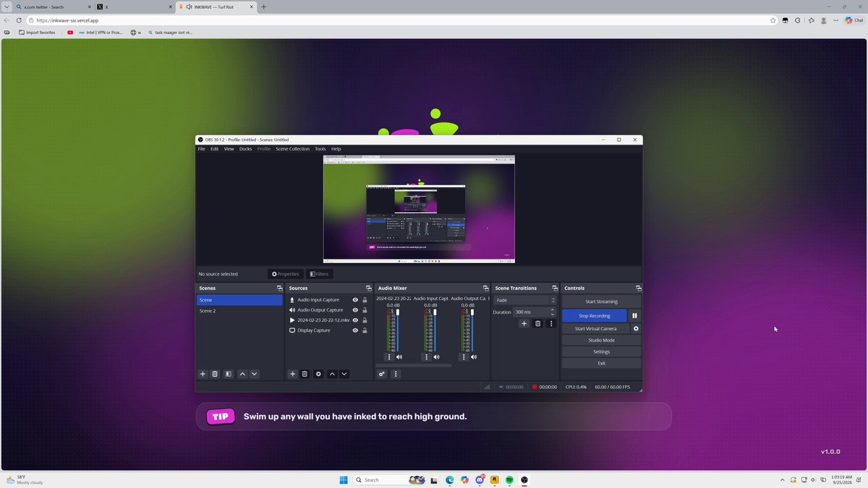Open advanced audio properties gears icon
Screen dimensions: 868x488
click(382, 374)
